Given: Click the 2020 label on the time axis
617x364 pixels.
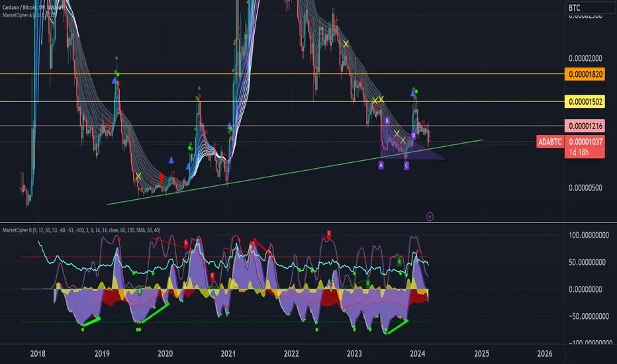Looking at the screenshot, I should (x=165, y=354).
